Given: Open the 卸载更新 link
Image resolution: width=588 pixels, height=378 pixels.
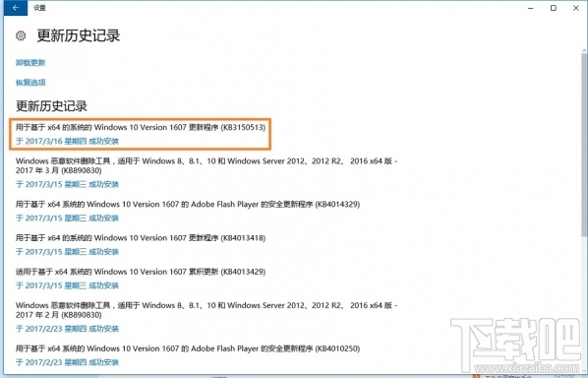Looking at the screenshot, I should (x=30, y=63).
